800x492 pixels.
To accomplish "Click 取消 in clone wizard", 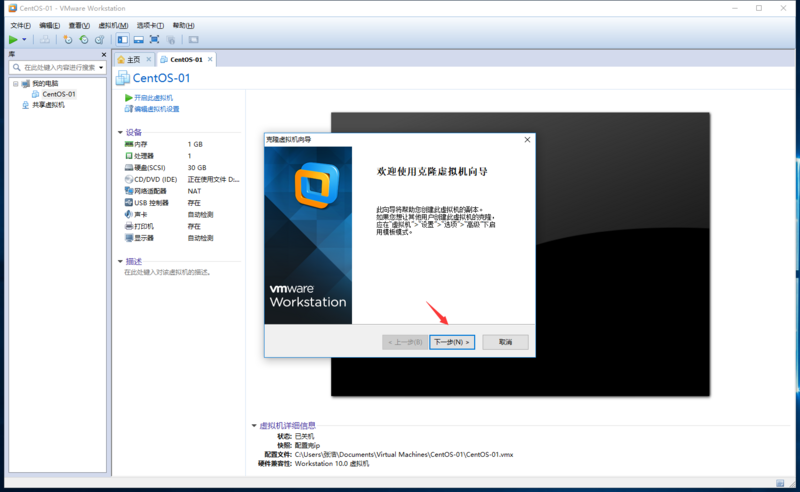I will pyautogui.click(x=505, y=342).
